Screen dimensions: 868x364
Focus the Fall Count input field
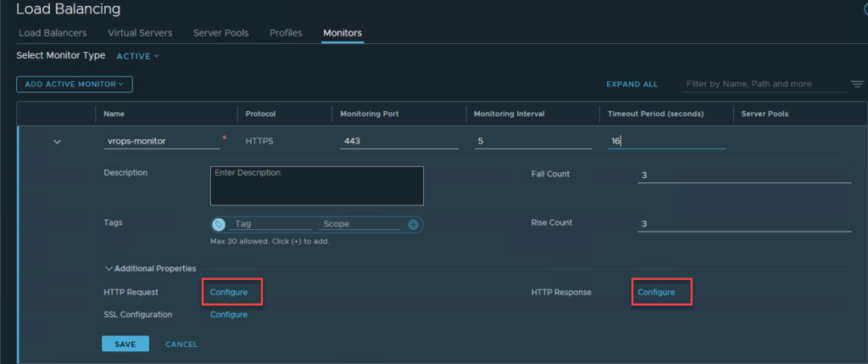(743, 175)
